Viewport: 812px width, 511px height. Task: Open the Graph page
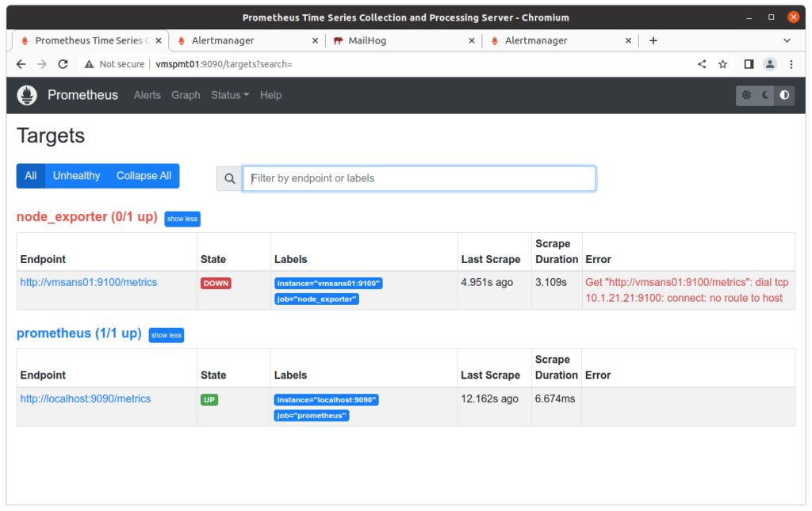186,95
